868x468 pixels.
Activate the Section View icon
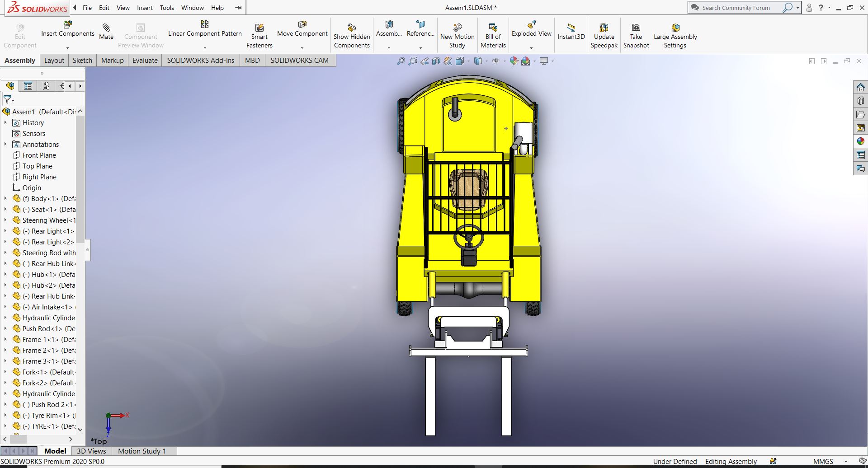click(436, 61)
